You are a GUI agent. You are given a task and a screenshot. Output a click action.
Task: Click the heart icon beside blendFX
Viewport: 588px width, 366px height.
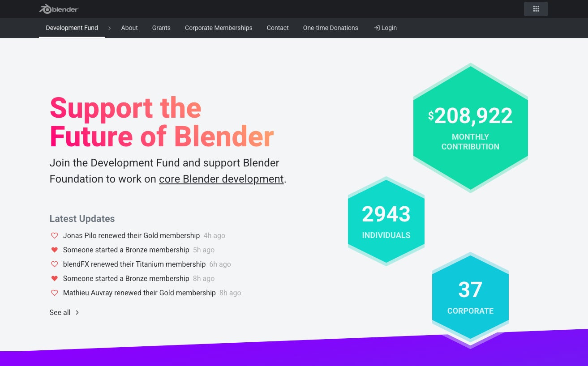pos(54,264)
